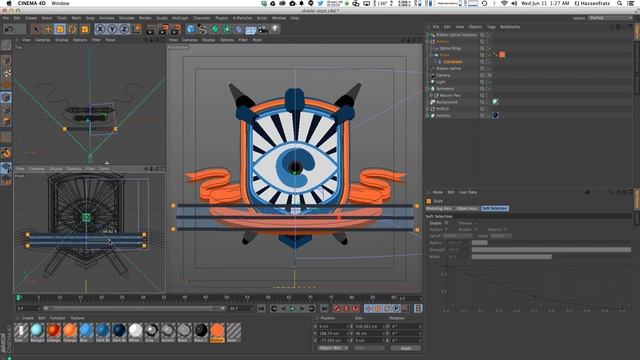Select the Live Selection arrow tool

(36, 29)
